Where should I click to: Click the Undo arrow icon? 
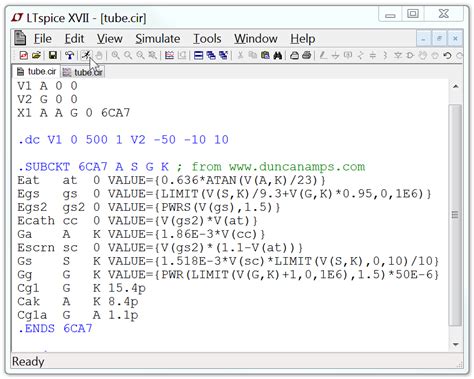[x=447, y=55]
